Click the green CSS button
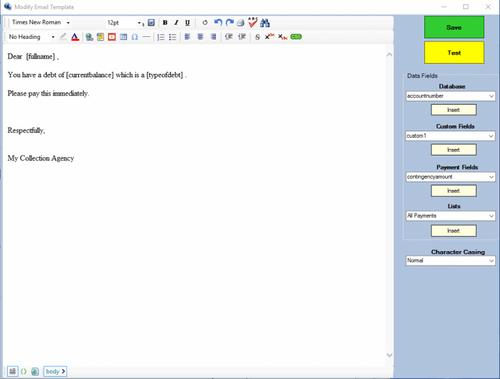The width and height of the screenshot is (500, 379). pyautogui.click(x=296, y=37)
